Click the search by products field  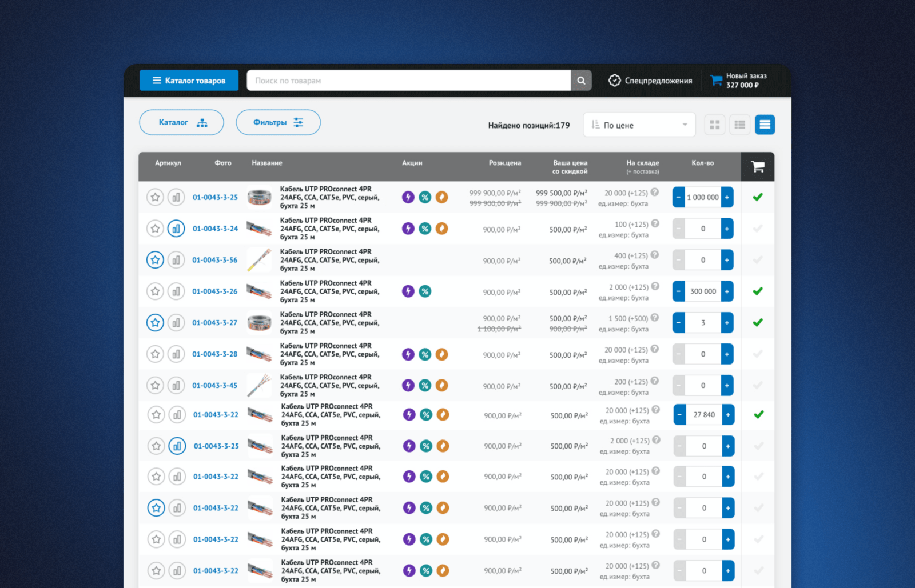(408, 81)
